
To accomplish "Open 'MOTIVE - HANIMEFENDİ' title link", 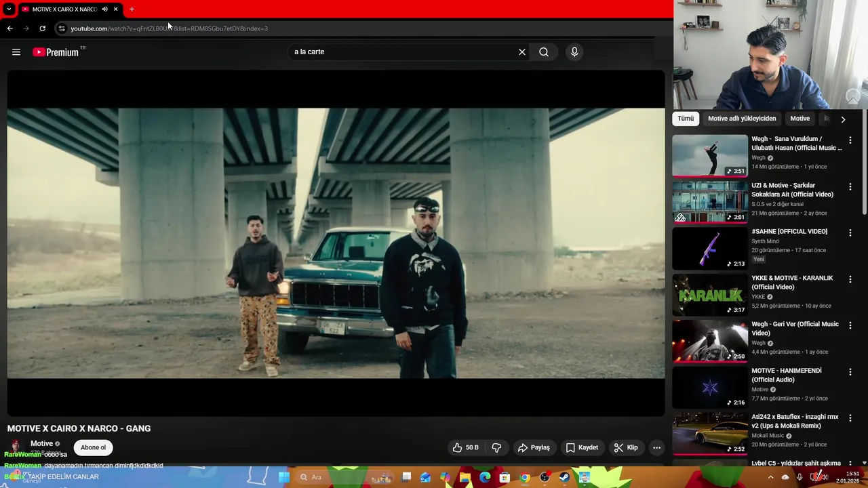I will (x=787, y=375).
